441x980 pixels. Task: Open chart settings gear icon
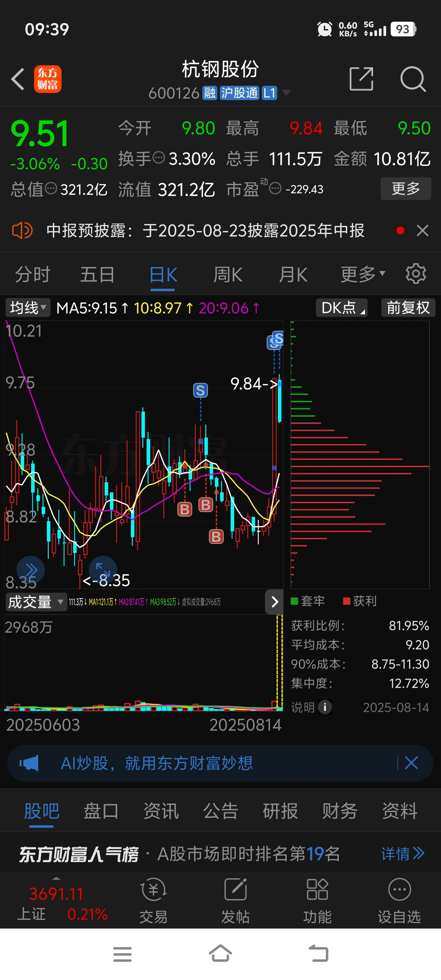point(415,274)
